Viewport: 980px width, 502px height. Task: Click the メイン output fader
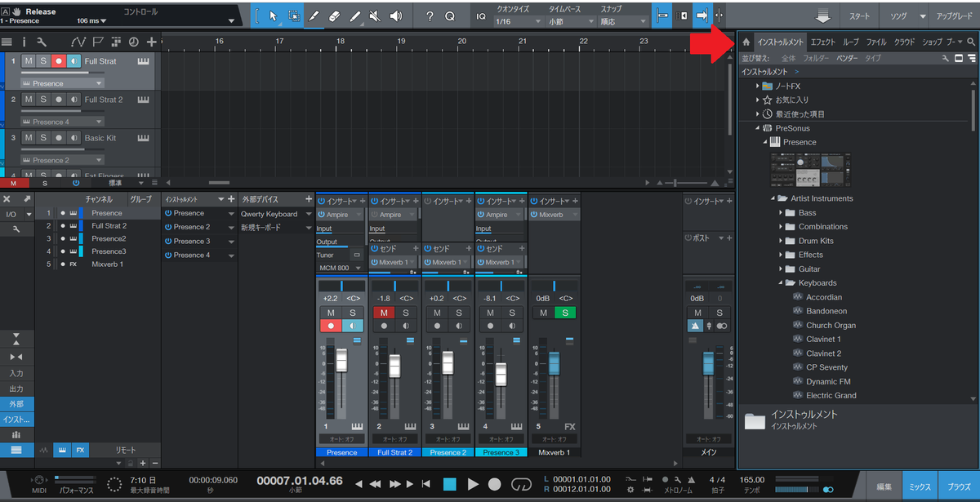pyautogui.click(x=706, y=364)
